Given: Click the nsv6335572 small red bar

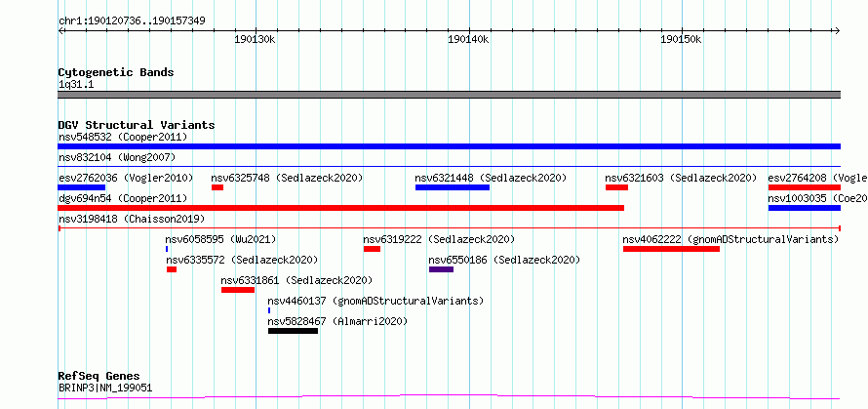Looking at the screenshot, I should (x=172, y=269).
